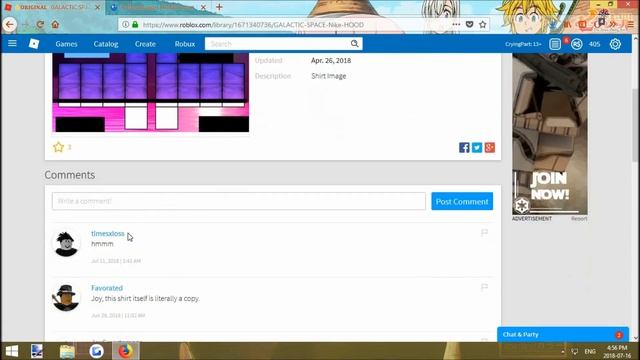Click the ENG language indicator
This screenshot has width=640, height=360.
pos(590,351)
